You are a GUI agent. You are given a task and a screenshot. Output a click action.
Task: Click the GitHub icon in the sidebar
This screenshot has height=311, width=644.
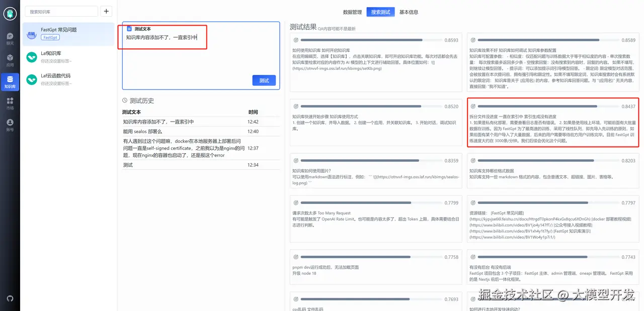click(x=10, y=298)
